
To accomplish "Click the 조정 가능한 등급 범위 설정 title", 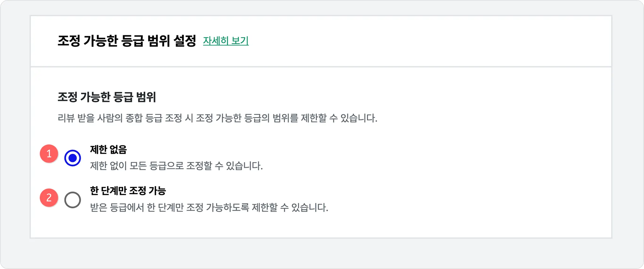I will pyautogui.click(x=127, y=41).
